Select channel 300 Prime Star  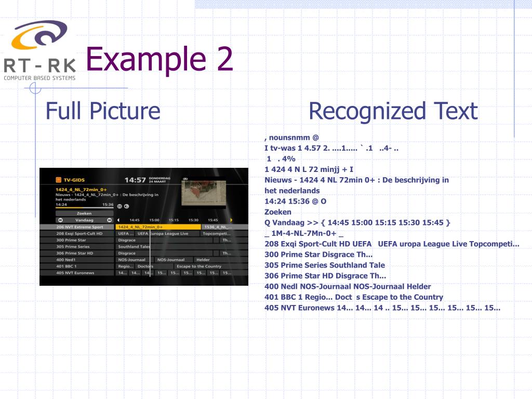[x=77, y=240]
